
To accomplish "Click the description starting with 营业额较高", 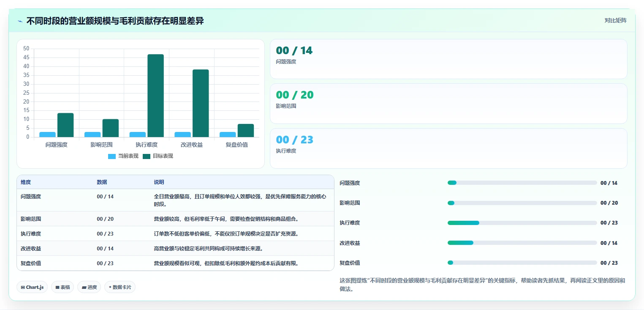I will [226, 219].
